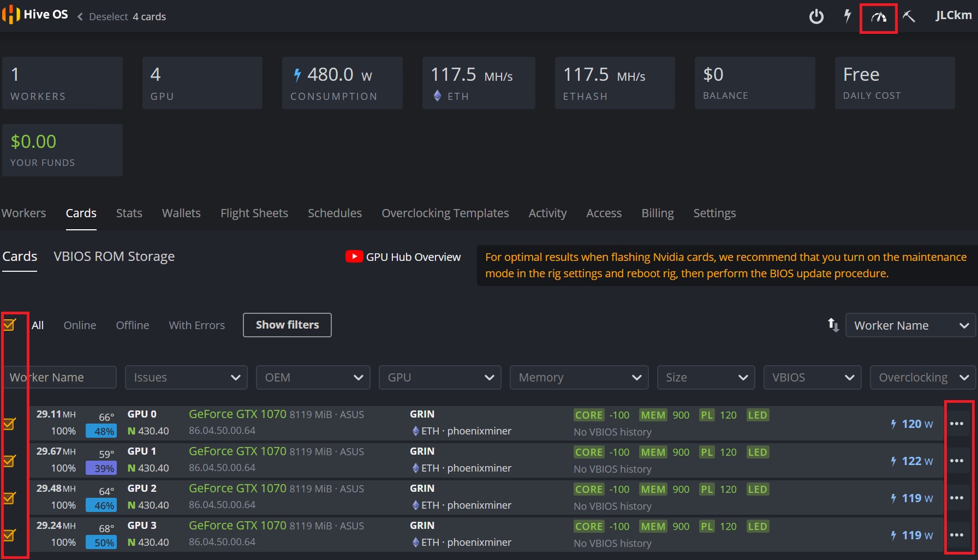Screen dimensions: 978x560
Task: Click LED badge on GPU 3 row
Action: click(x=758, y=526)
